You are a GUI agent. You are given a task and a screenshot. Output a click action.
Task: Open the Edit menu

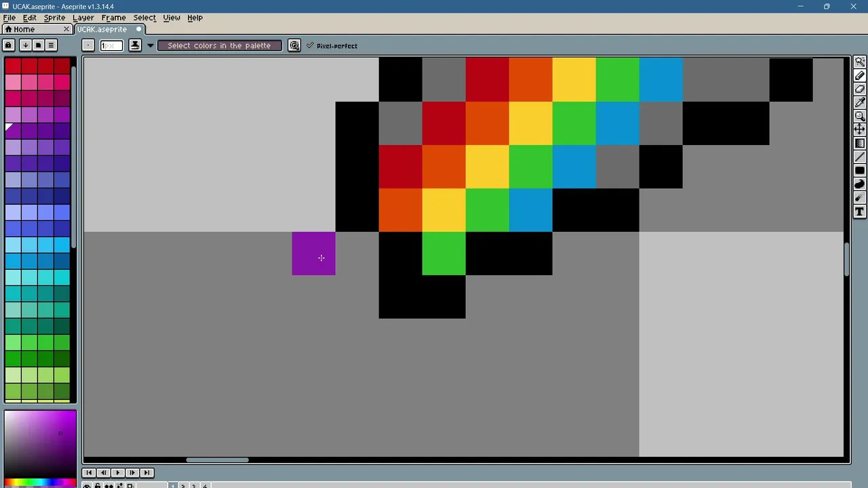pyautogui.click(x=30, y=18)
